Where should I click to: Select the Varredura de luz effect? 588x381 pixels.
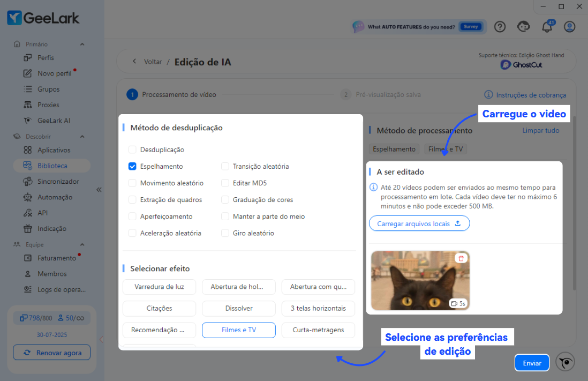pos(160,287)
